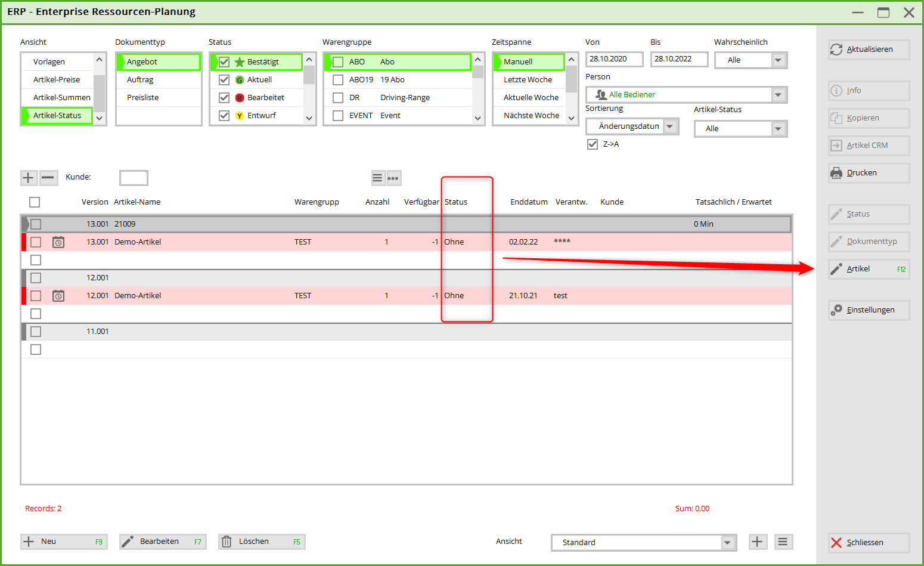Choose Auftrag in the Dokumenttyp list
This screenshot has width=924, height=566.
click(x=140, y=80)
